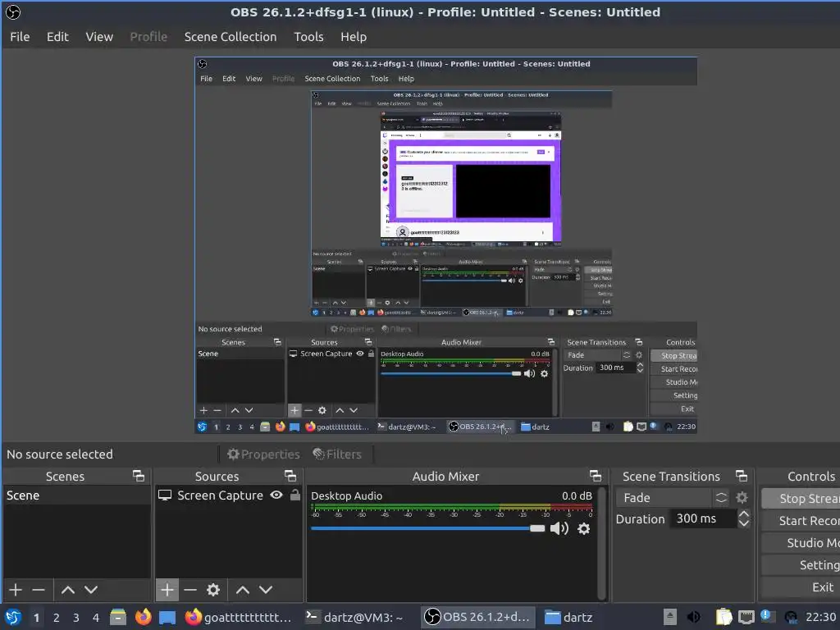Launch Firefox from the taskbar launcher

[x=143, y=617]
